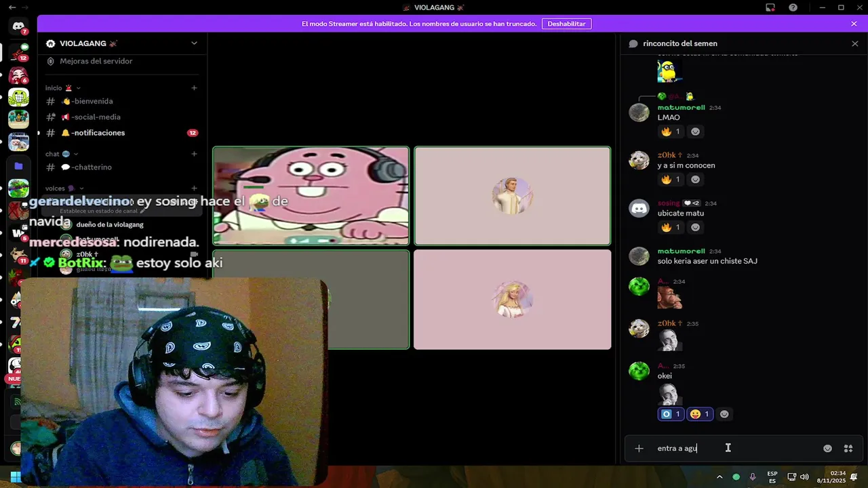Toggle the blue O reaction on okei message
Viewport: 868px width, 488px height.
click(671, 414)
